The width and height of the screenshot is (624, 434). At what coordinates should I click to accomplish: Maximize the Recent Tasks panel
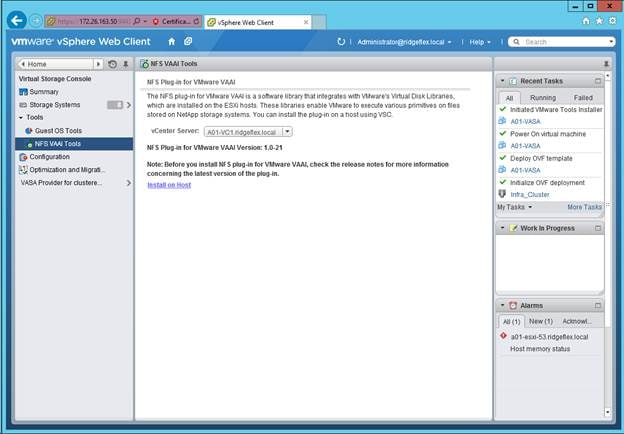(598, 81)
